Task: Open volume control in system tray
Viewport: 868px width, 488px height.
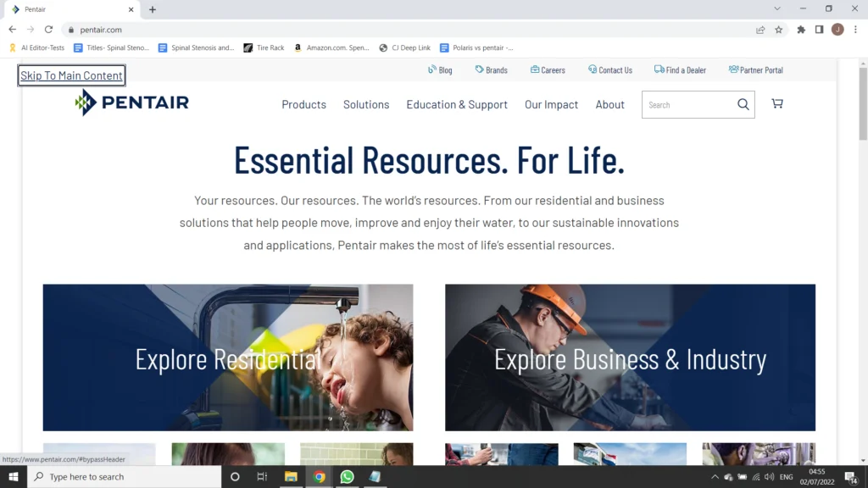Action: coord(770,477)
